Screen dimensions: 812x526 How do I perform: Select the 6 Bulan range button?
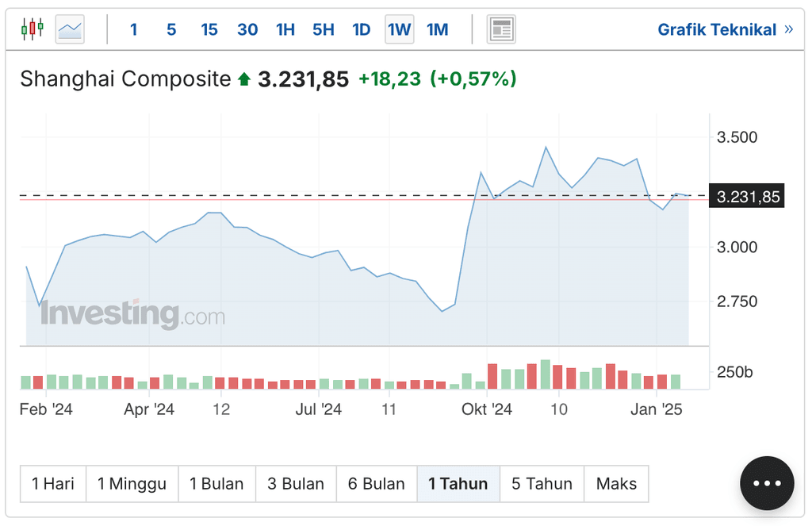377,483
